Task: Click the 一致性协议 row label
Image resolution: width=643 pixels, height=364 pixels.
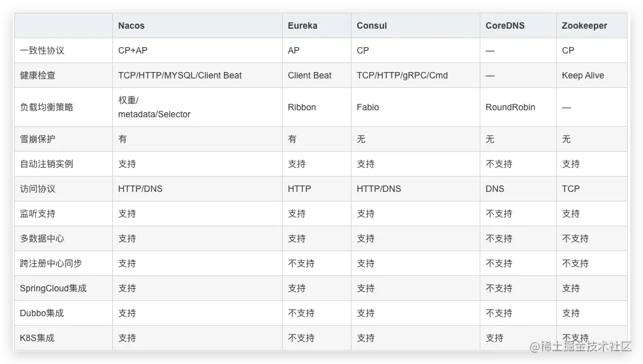Action: 42,50
